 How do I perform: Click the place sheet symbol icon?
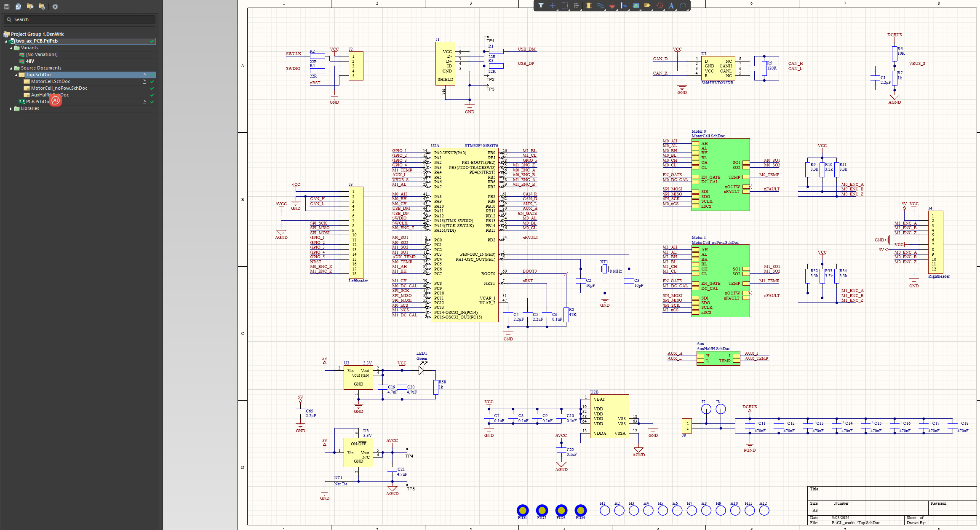tap(636, 5)
